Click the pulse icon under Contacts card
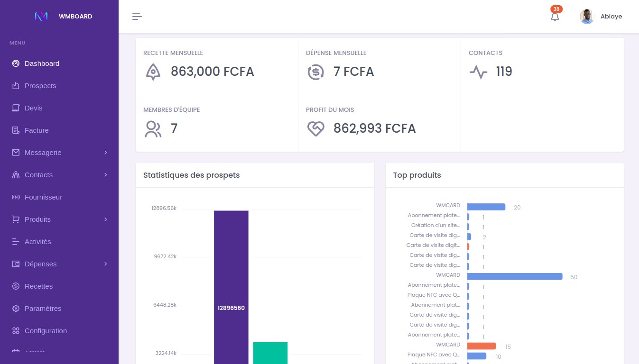Screen dimensions: 639x364 (478, 72)
